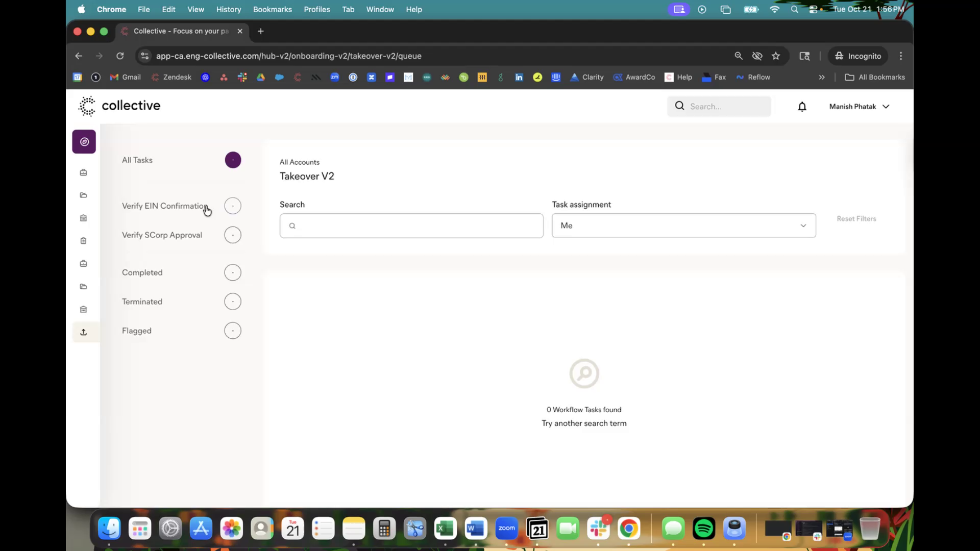
Task: Open the Bookmarks menu in menu bar
Action: coord(272,9)
